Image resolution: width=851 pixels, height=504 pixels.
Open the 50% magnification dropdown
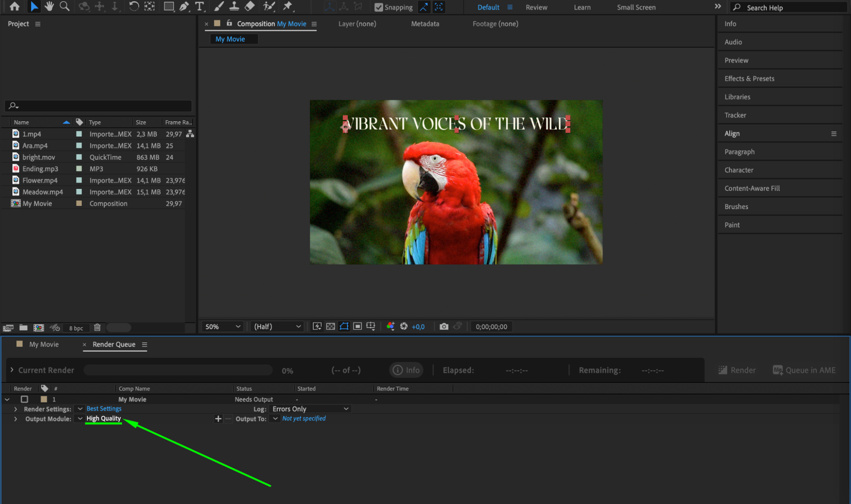click(x=222, y=327)
